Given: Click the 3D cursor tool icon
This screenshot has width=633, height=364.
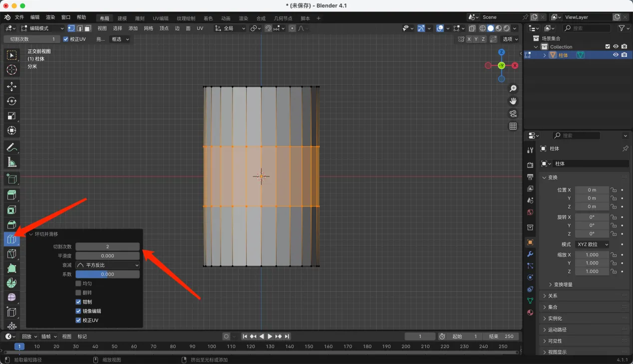Looking at the screenshot, I should pos(11,70).
